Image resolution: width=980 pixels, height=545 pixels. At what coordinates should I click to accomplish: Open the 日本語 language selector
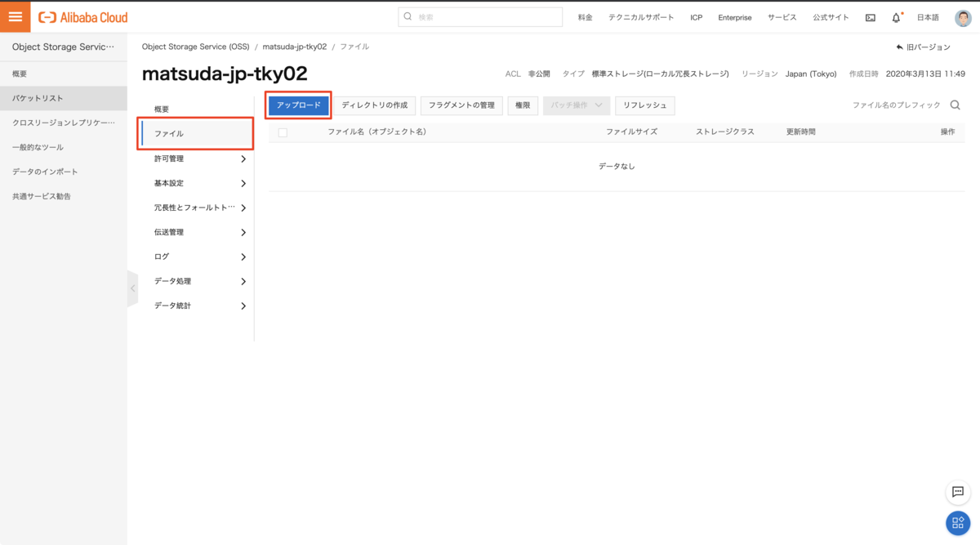928,17
